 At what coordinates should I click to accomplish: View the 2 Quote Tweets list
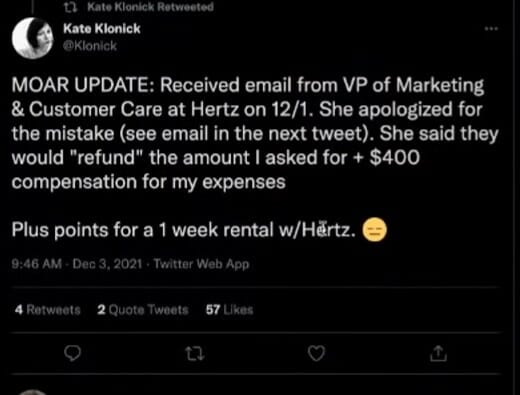tap(143, 310)
